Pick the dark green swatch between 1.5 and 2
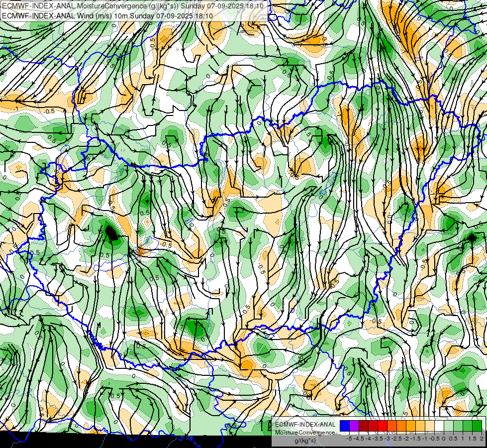This screenshot has width=487, height=448. click(x=477, y=426)
